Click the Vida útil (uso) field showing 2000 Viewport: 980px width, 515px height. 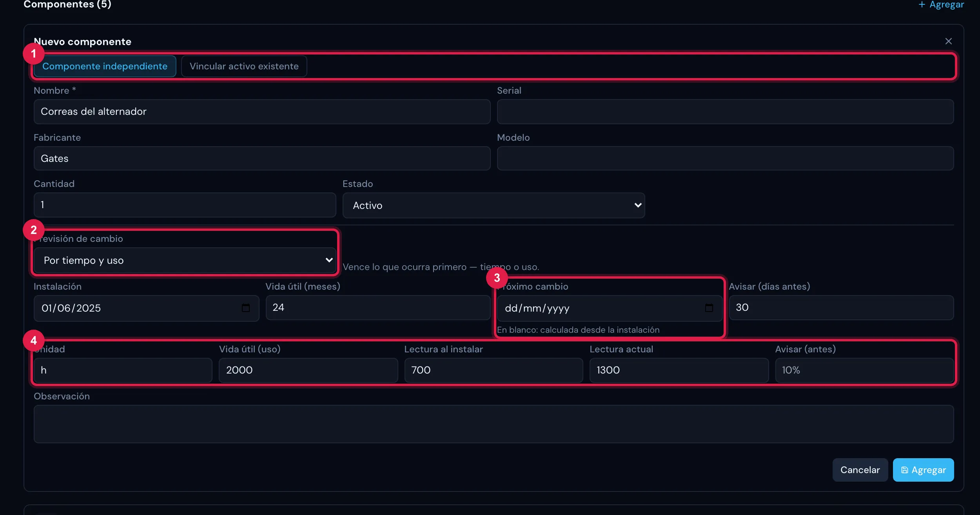[x=308, y=370]
